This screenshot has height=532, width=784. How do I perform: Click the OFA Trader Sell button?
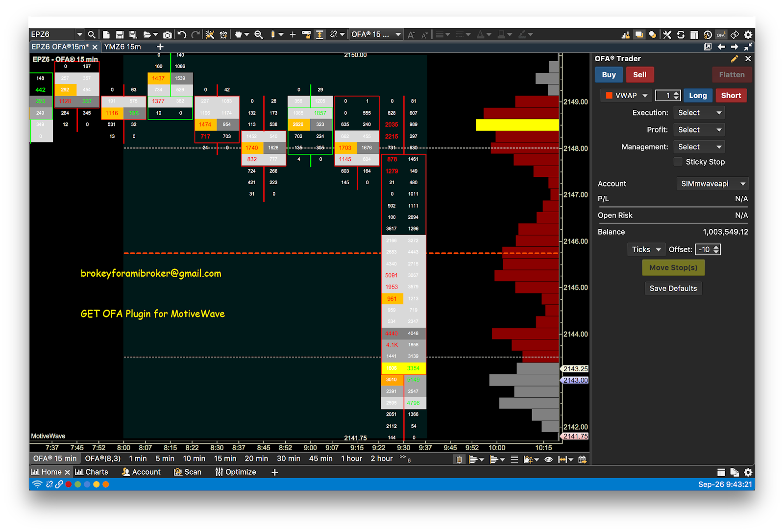639,74
